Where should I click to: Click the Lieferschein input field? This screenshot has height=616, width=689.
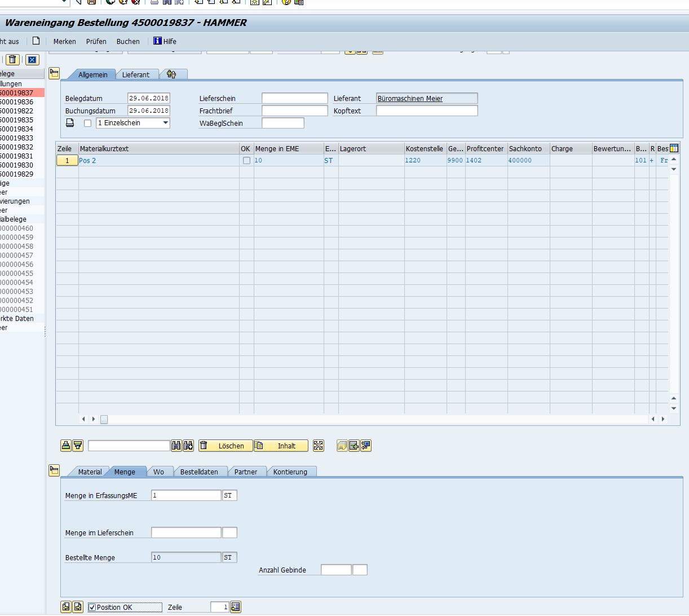pyautogui.click(x=294, y=99)
